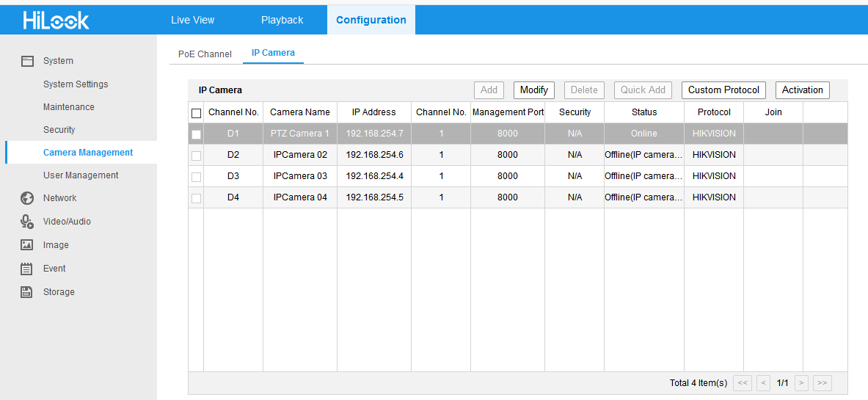
Task: Check the box for channel D2
Action: (x=196, y=156)
